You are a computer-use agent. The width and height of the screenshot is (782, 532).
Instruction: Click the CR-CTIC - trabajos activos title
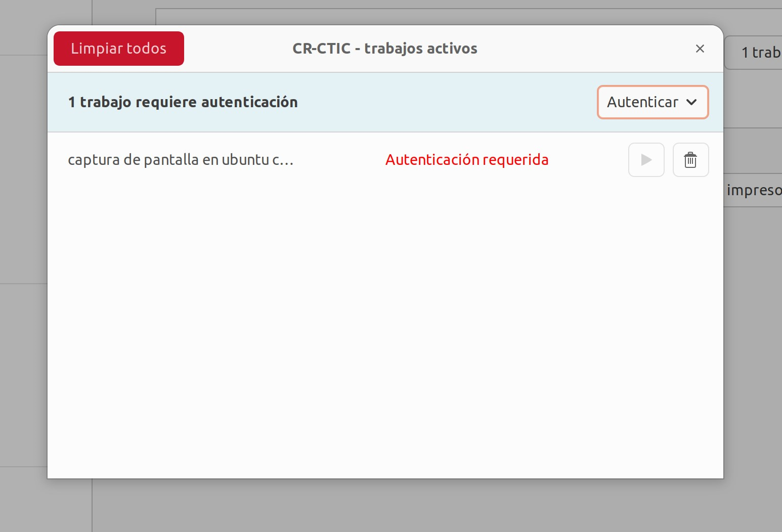385,49
